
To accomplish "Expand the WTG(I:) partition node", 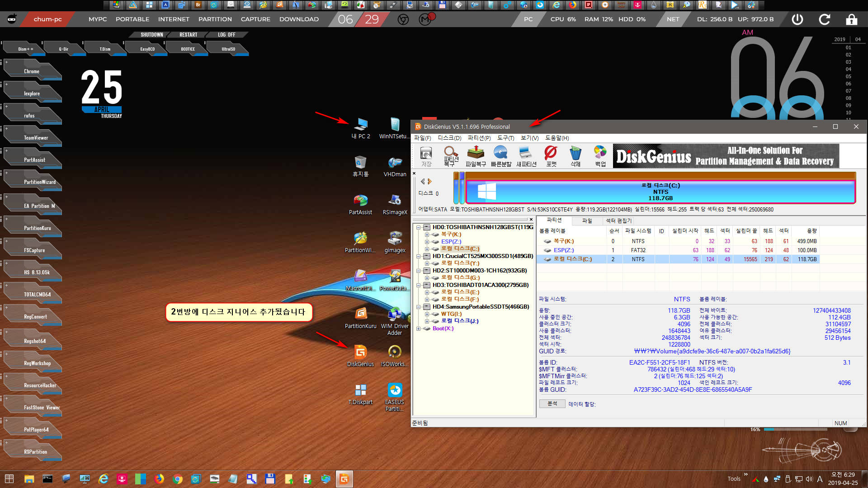I will click(427, 314).
